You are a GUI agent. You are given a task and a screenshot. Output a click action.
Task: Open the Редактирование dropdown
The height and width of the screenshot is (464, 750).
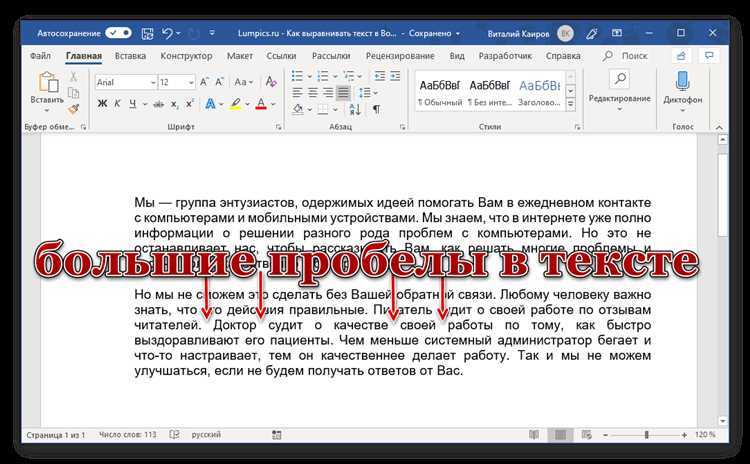tap(619, 93)
